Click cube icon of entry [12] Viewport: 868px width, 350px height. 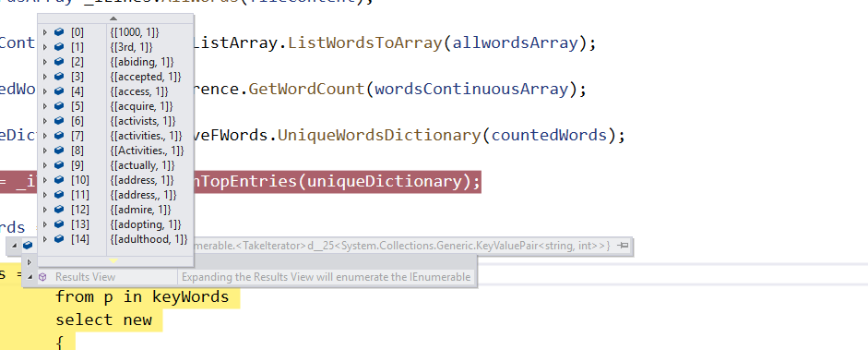(x=59, y=210)
